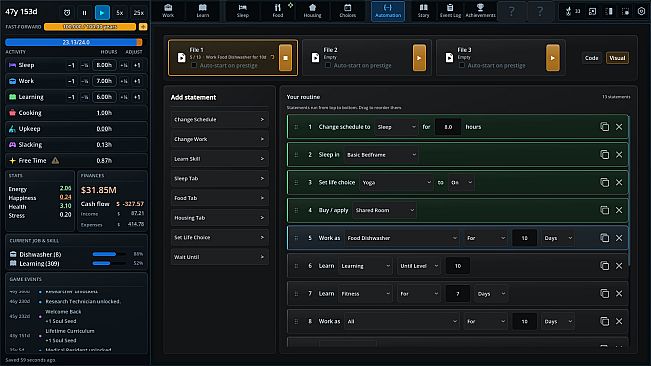Image resolution: width=651 pixels, height=366 pixels.
Task: Switch editor to Code mode
Action: pos(592,58)
